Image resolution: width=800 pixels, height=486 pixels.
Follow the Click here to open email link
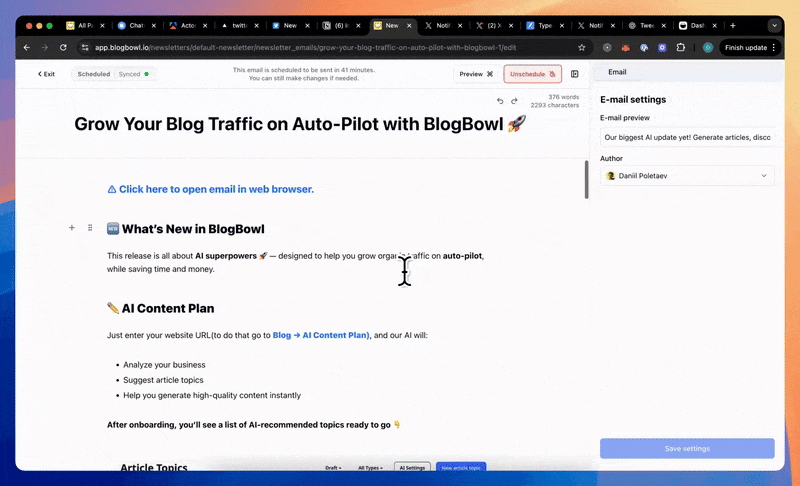(x=211, y=189)
